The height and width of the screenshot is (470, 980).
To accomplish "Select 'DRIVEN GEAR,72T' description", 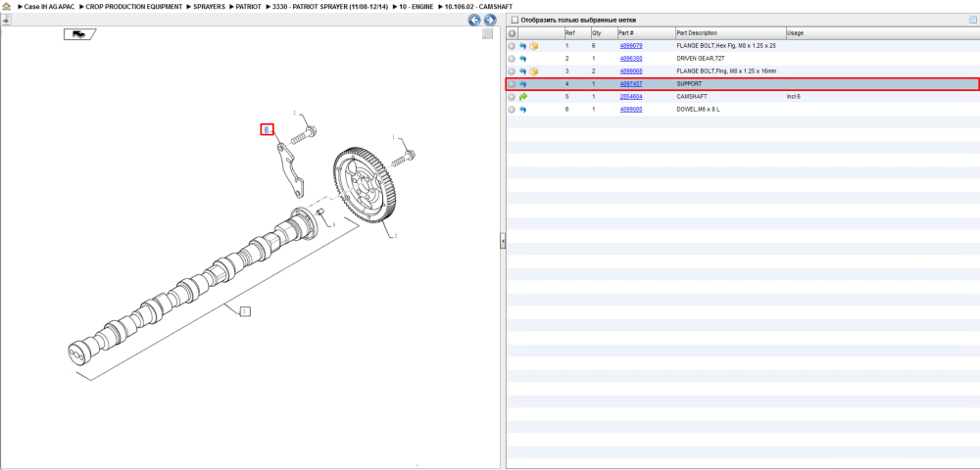I will click(x=701, y=59).
